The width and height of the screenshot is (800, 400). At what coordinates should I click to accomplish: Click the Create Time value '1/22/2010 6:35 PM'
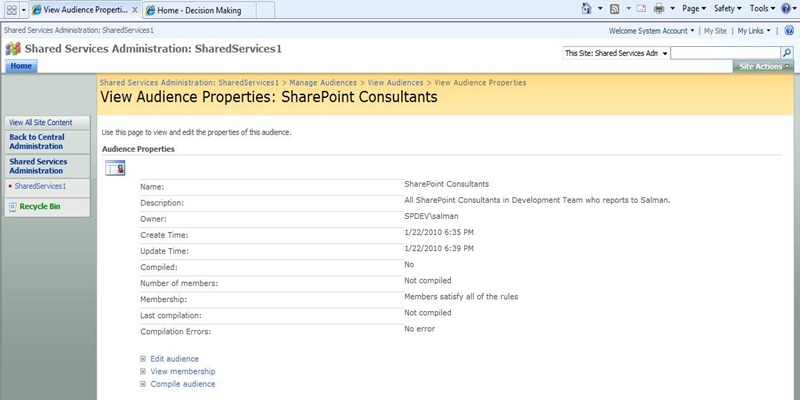point(439,232)
